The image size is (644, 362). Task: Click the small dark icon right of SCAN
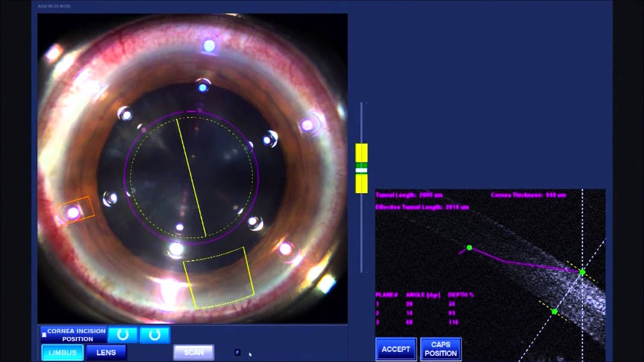point(237,352)
